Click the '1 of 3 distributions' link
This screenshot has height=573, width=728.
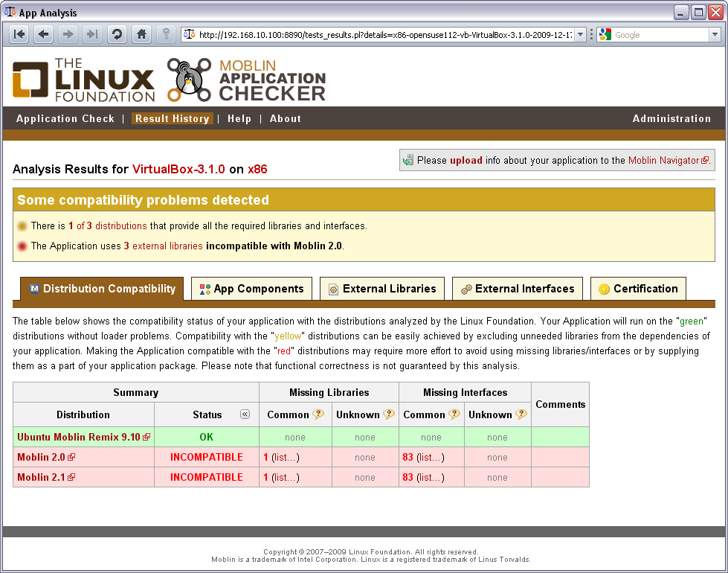pos(108,226)
